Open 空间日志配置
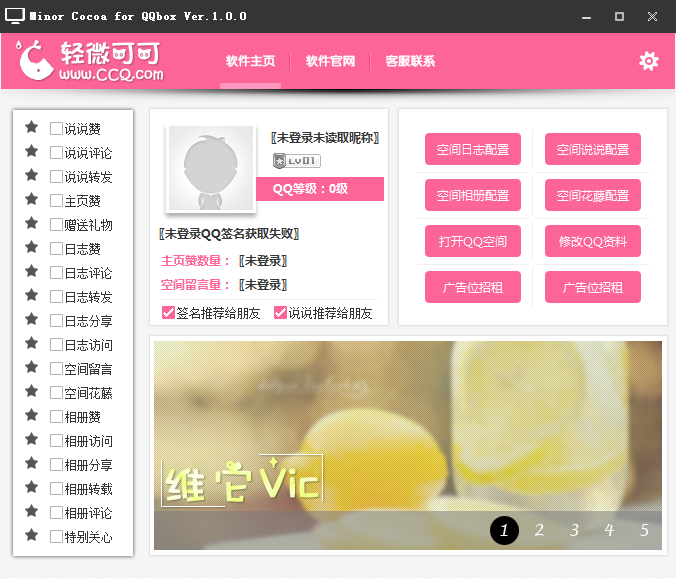The image size is (676, 579). click(x=473, y=149)
